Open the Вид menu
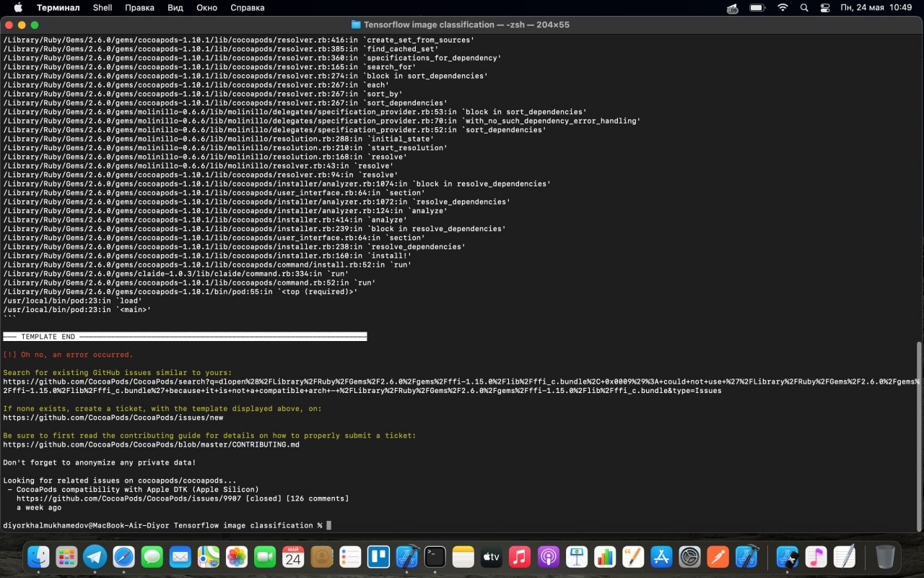 point(175,7)
